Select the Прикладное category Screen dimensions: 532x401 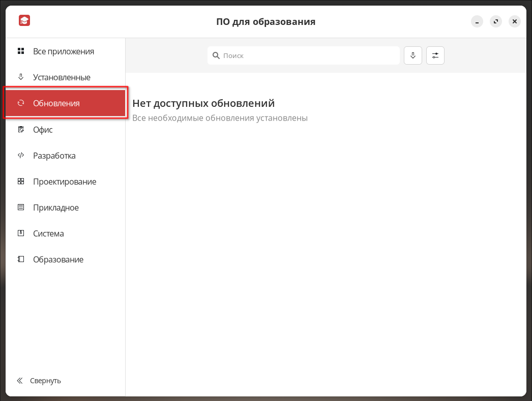pos(55,208)
